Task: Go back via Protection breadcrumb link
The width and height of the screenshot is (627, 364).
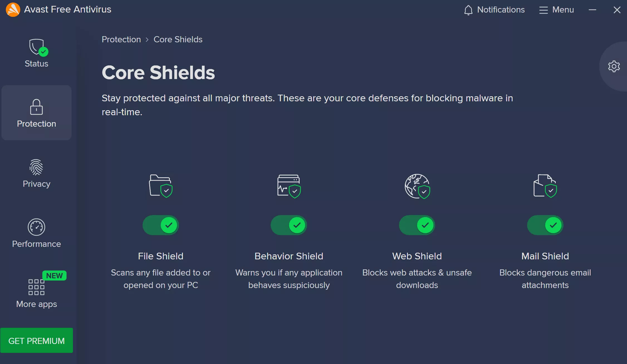Action: pyautogui.click(x=121, y=40)
